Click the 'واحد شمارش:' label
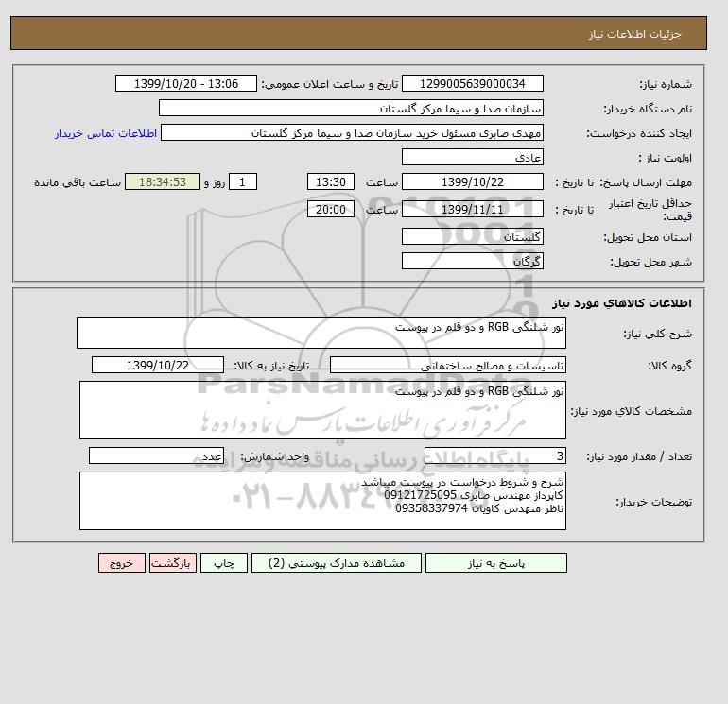The width and height of the screenshot is (728, 704). click(274, 457)
